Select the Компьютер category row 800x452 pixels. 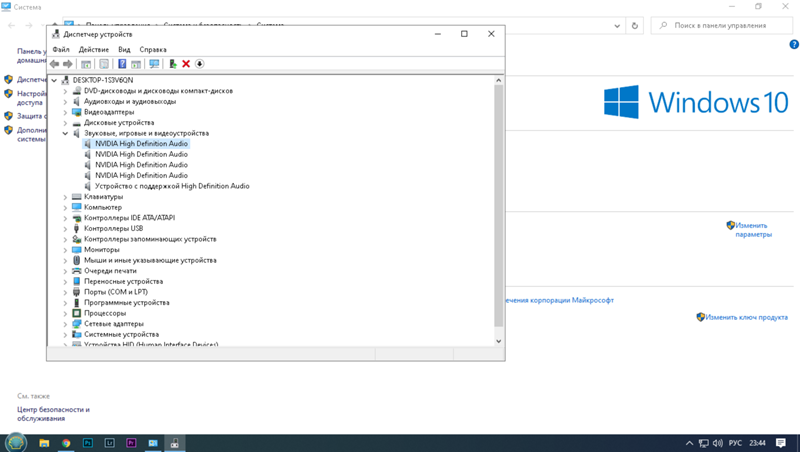point(103,208)
